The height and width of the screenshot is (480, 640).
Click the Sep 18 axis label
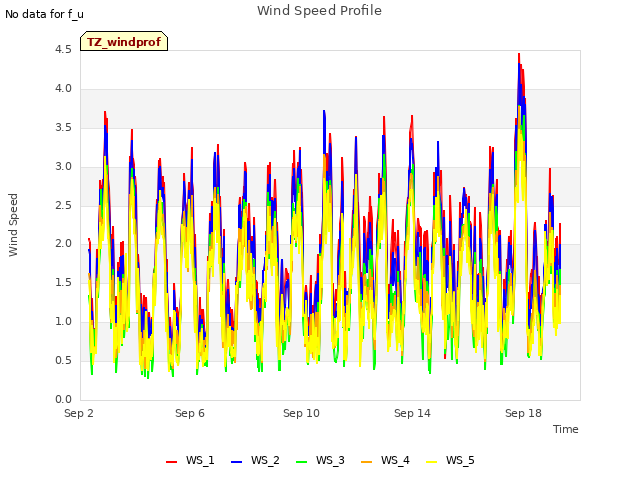pos(523,413)
